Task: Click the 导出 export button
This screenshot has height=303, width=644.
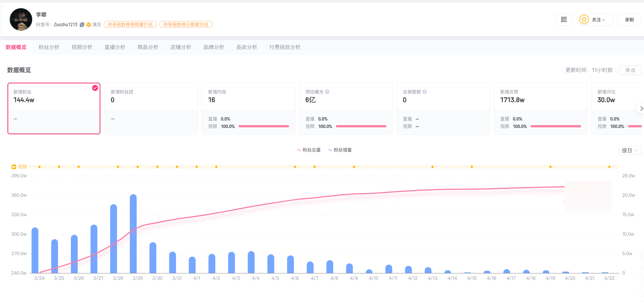Action: tap(630, 70)
